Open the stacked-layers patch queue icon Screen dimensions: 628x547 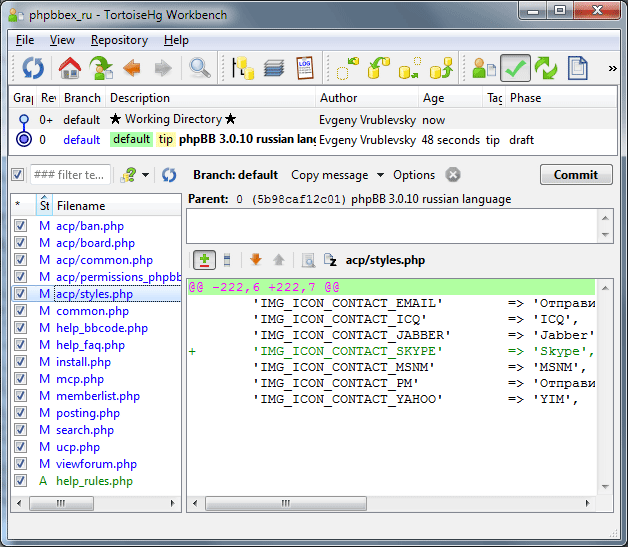(274, 68)
